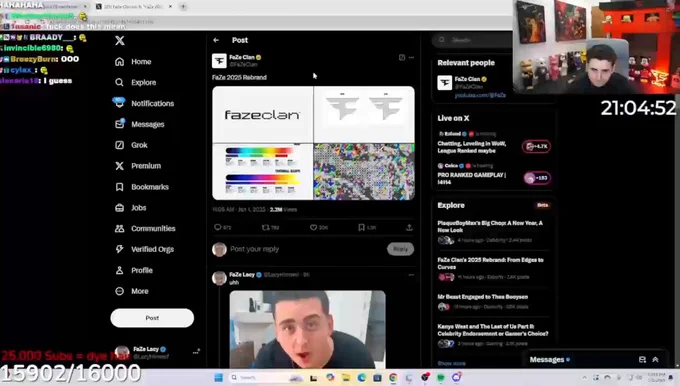
Task: Open Notifications in sidebar
Action: tap(144, 103)
